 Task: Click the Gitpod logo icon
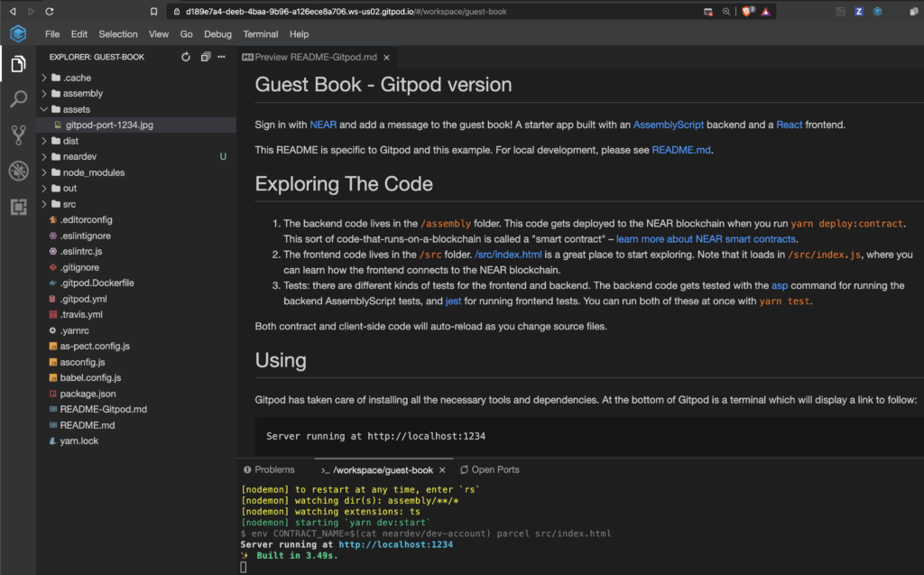pos(18,33)
